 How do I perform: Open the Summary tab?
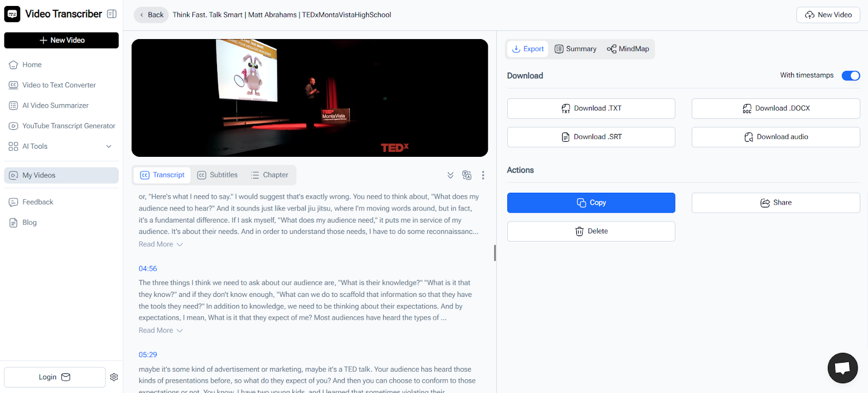point(576,49)
